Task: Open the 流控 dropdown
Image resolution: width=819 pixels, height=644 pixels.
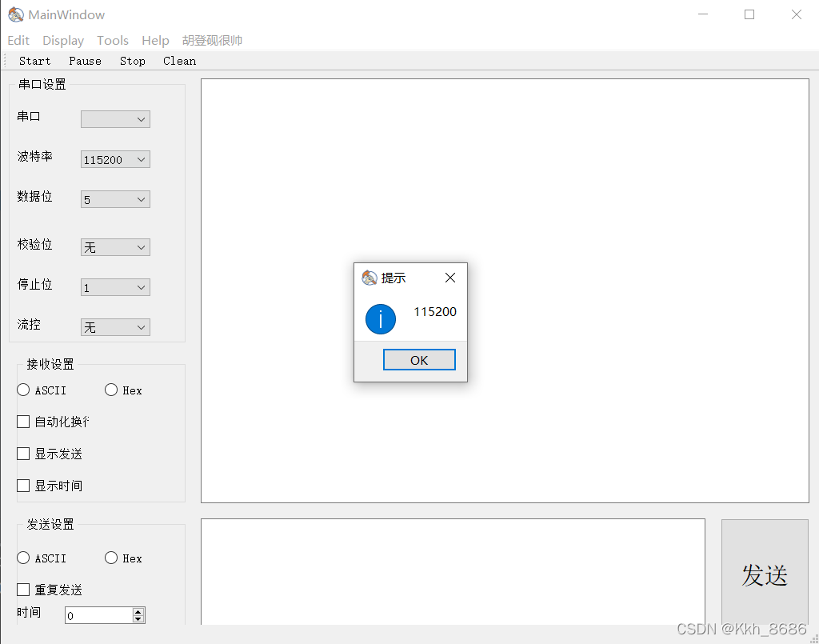Action: point(115,327)
